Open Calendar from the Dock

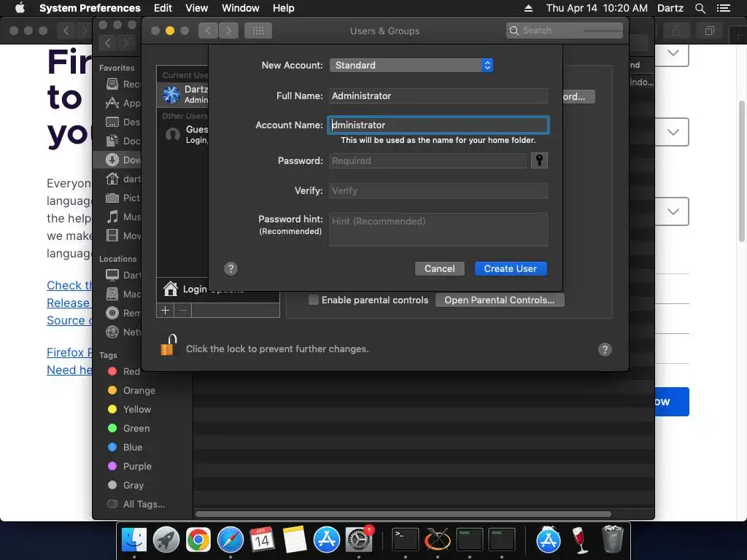262,540
